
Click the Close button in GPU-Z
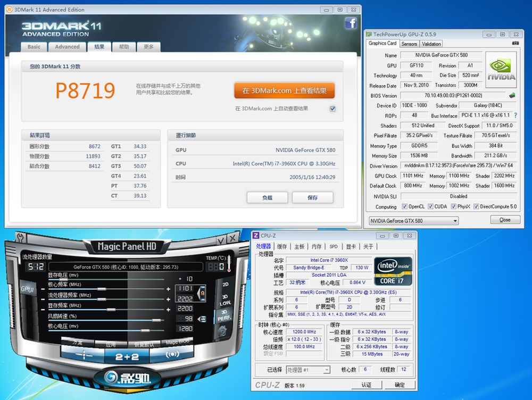pos(505,220)
